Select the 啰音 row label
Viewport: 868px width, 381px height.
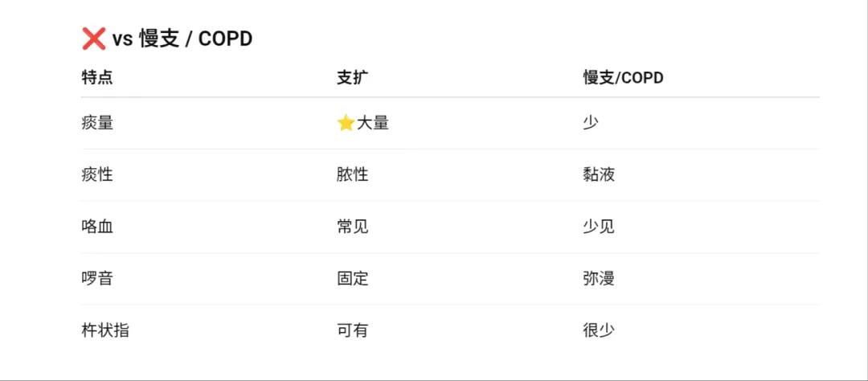pyautogui.click(x=97, y=279)
